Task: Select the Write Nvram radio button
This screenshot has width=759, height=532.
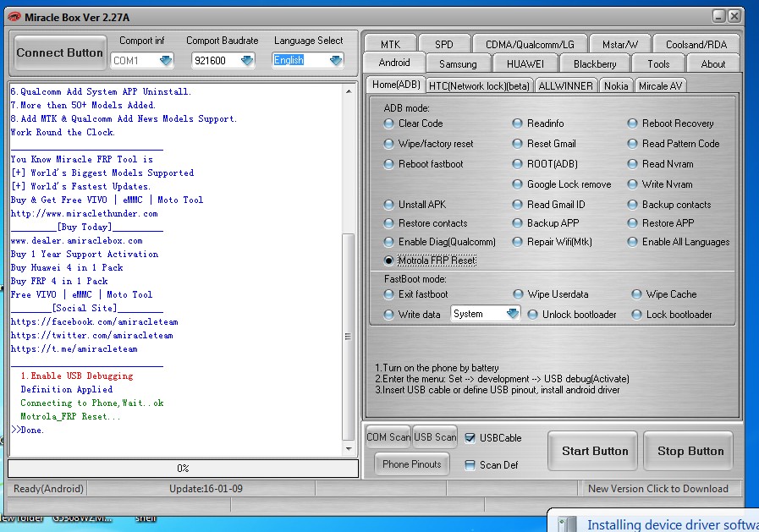Action: click(632, 184)
